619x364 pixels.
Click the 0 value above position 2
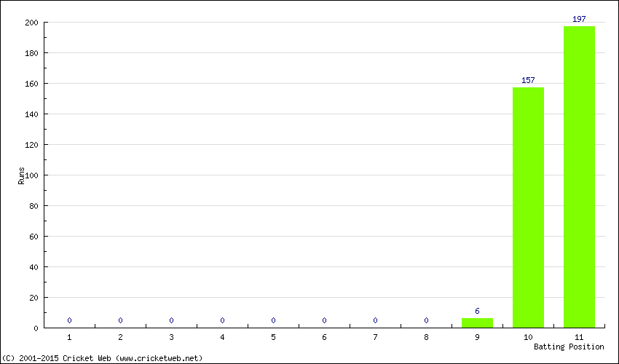coord(120,320)
